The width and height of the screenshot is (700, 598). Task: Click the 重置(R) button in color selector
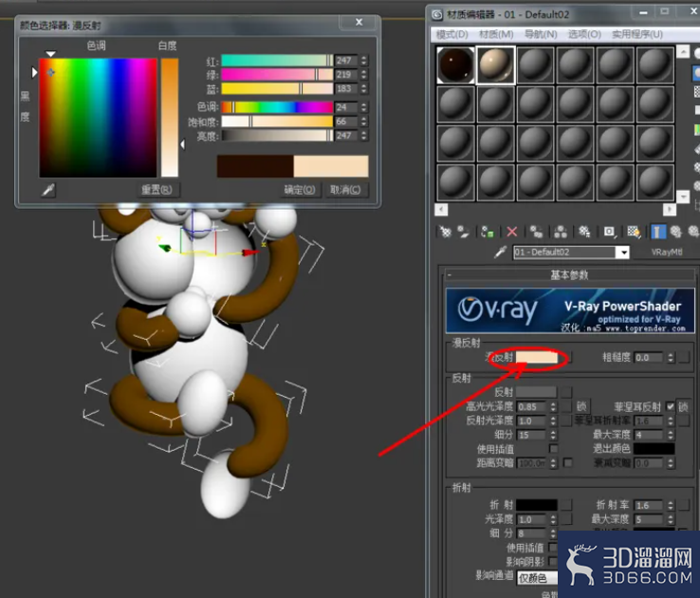tap(157, 190)
